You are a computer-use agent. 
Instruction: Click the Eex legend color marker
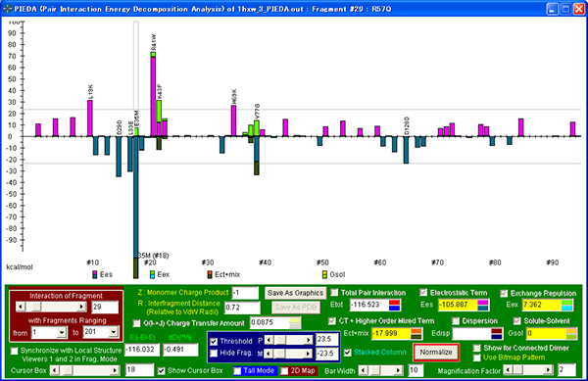click(x=152, y=274)
